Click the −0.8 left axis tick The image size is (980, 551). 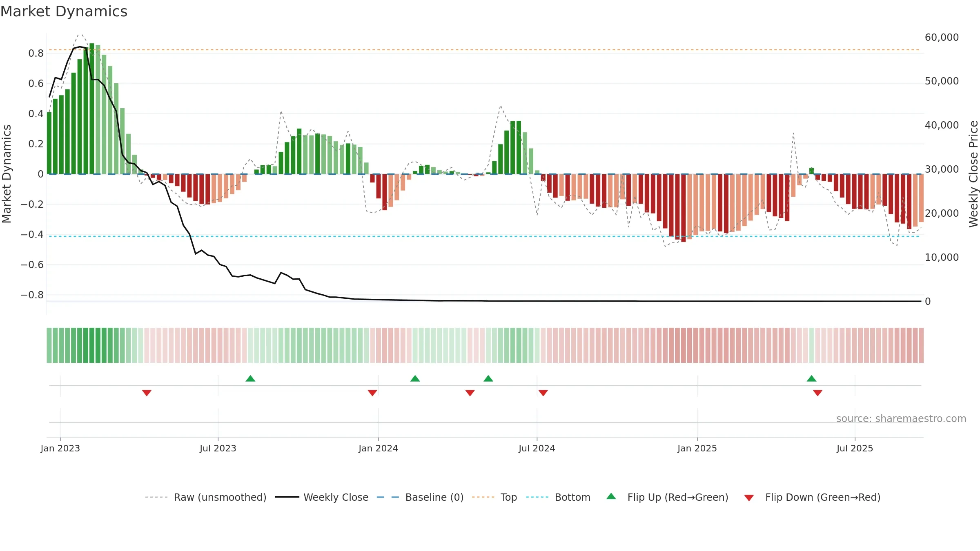click(32, 295)
